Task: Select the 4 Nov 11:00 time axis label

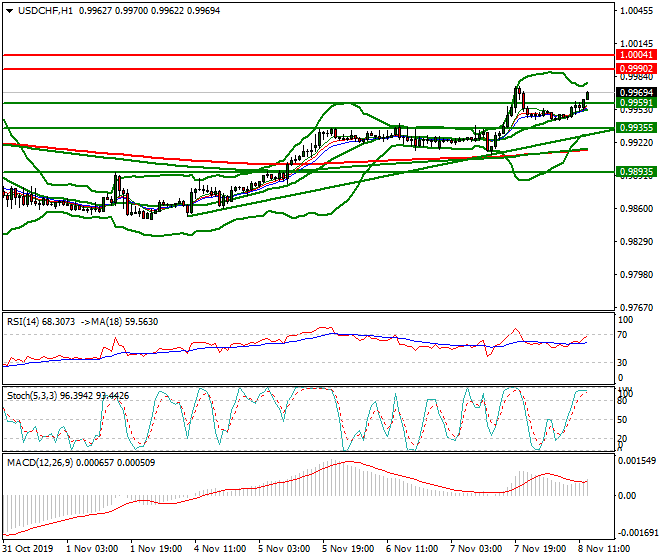Action: coord(220,549)
